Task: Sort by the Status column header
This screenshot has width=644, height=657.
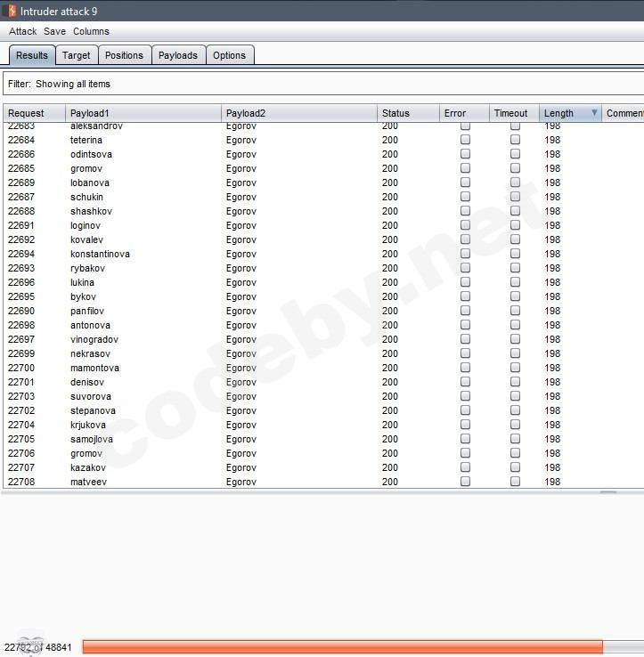Action: (408, 113)
